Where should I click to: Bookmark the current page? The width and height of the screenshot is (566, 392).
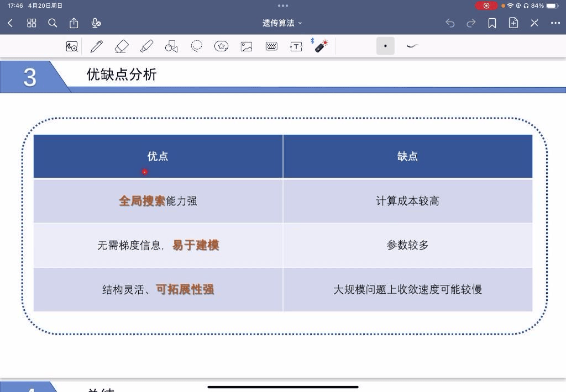coord(492,23)
